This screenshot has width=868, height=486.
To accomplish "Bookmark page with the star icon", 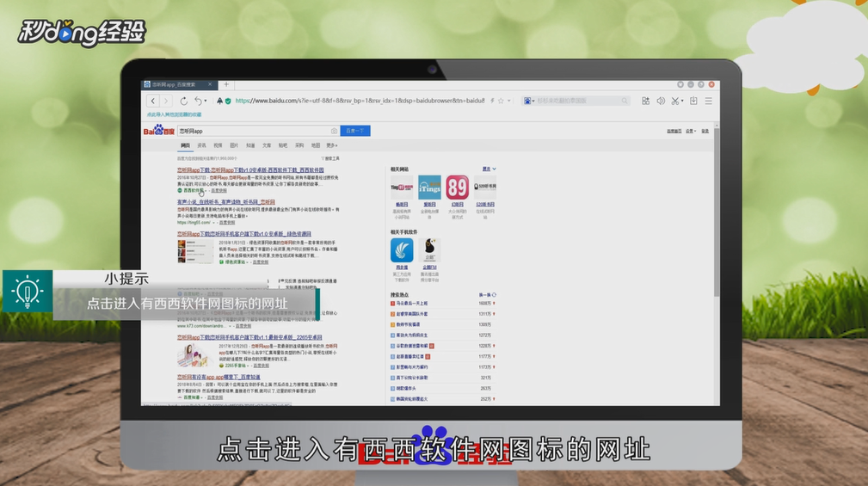I will [x=501, y=101].
